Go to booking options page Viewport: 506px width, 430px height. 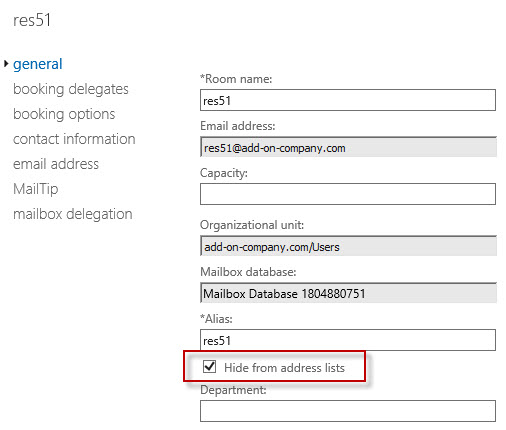point(64,114)
